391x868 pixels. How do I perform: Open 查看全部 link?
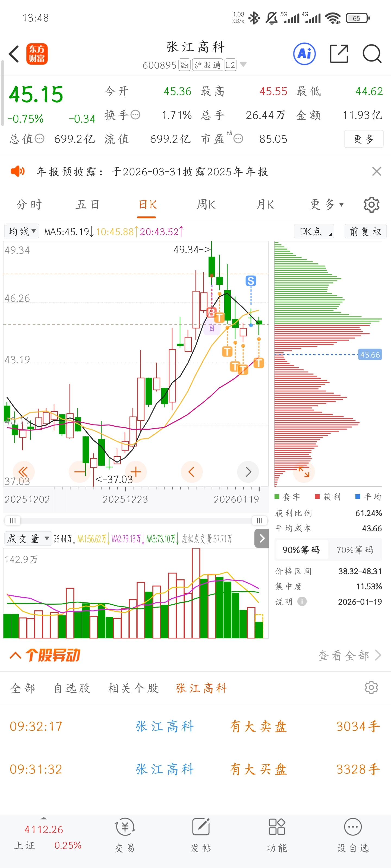coord(350,655)
